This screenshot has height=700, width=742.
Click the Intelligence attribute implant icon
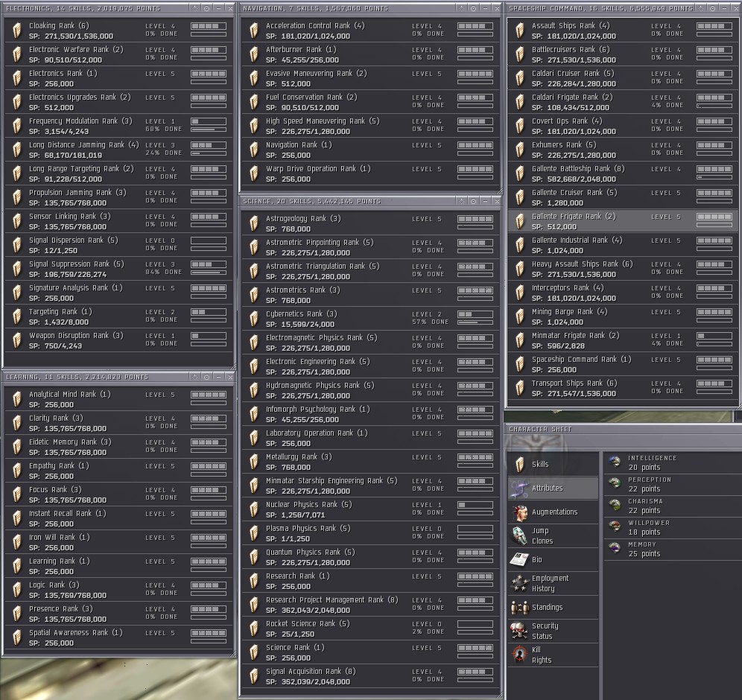click(x=615, y=462)
